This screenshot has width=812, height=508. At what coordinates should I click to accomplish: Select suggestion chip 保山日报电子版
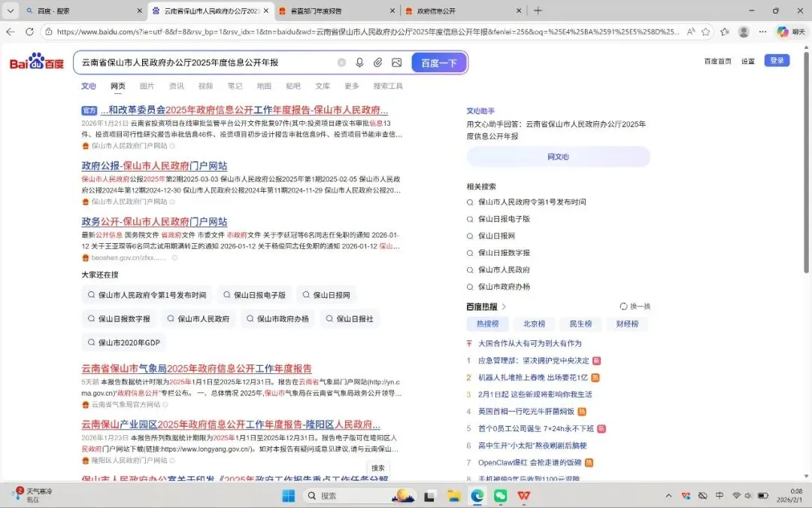(x=255, y=295)
